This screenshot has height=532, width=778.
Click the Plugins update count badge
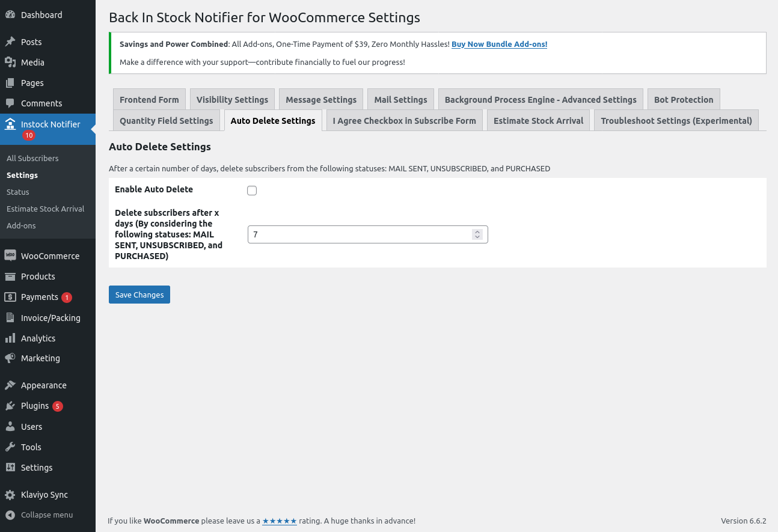tap(58, 406)
